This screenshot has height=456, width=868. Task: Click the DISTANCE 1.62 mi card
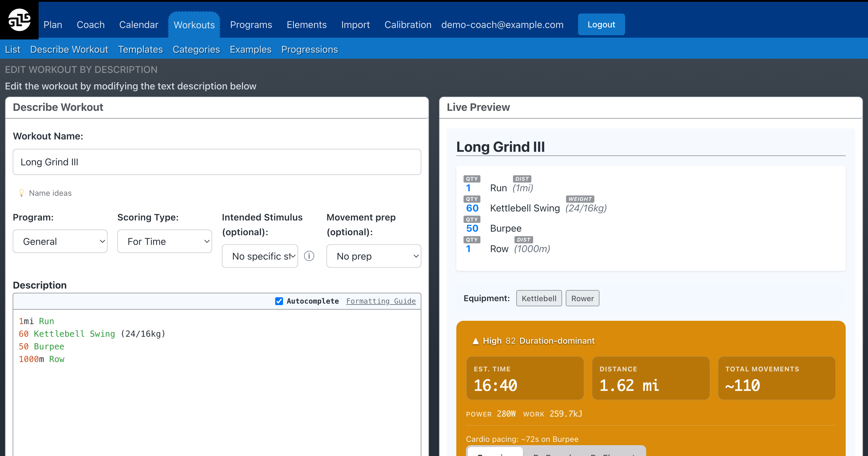(x=651, y=378)
